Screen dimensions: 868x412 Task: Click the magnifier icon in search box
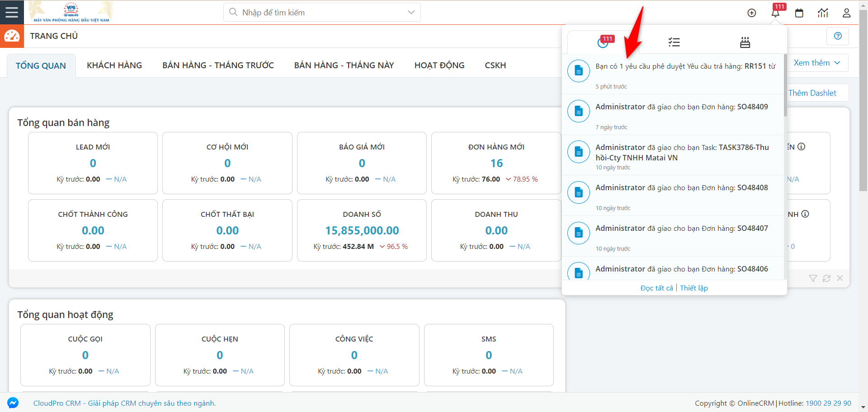click(x=233, y=12)
